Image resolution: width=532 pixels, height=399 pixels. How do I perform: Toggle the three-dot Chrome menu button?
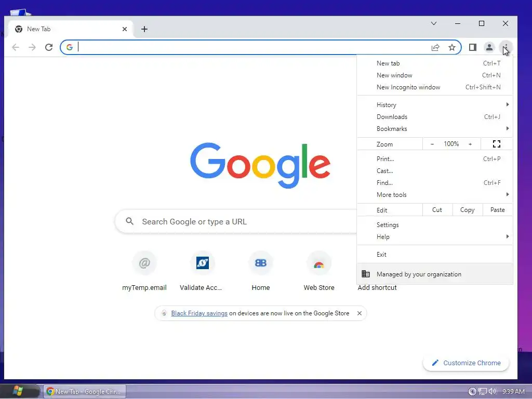coord(506,47)
